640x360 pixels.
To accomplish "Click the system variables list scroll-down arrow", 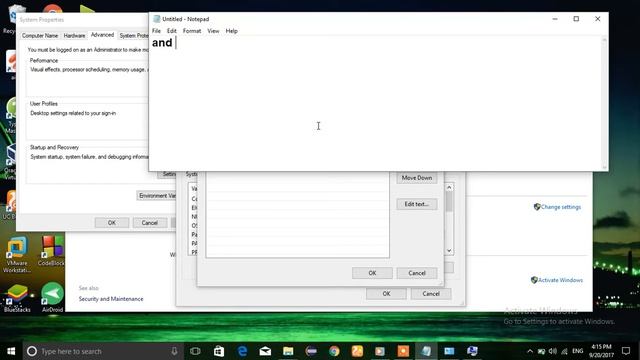I will pyautogui.click(x=449, y=251).
